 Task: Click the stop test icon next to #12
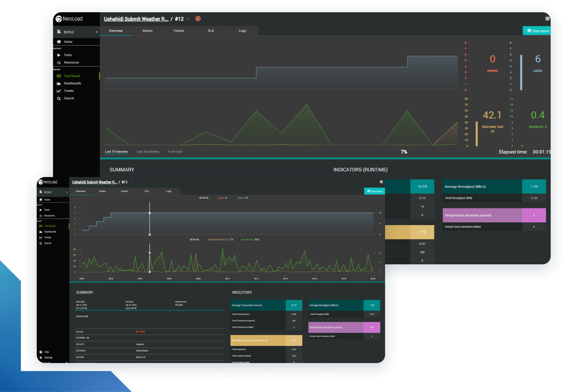coord(198,19)
